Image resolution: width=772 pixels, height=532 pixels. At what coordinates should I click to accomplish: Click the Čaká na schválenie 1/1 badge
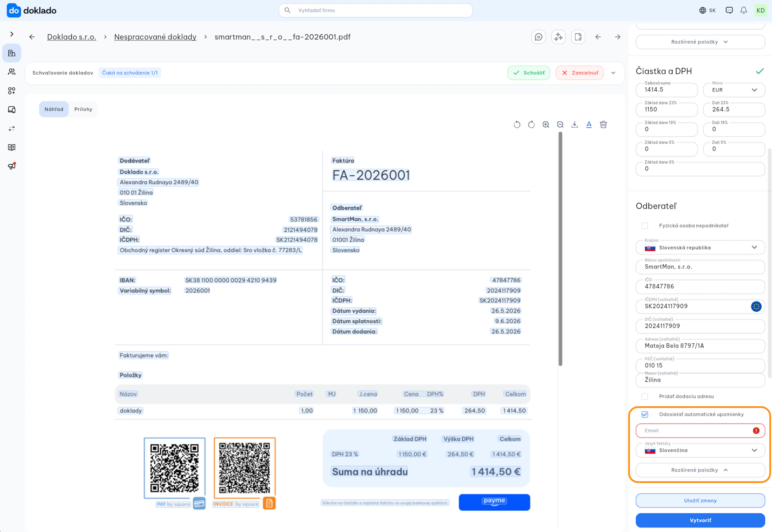click(x=130, y=73)
